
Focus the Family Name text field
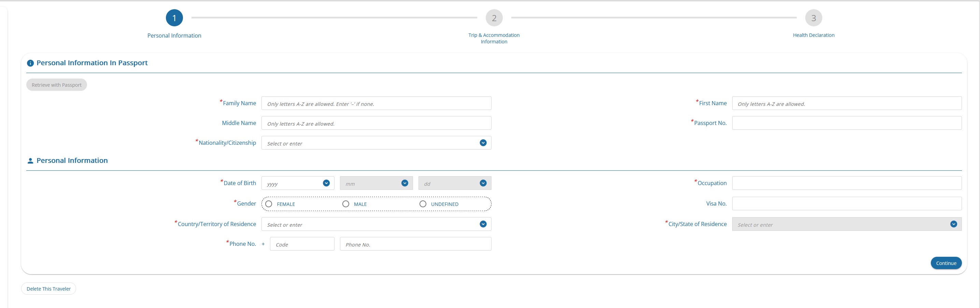click(376, 103)
